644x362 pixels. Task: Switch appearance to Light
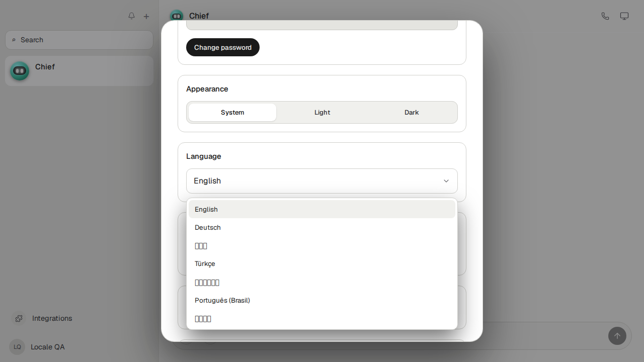click(x=322, y=113)
